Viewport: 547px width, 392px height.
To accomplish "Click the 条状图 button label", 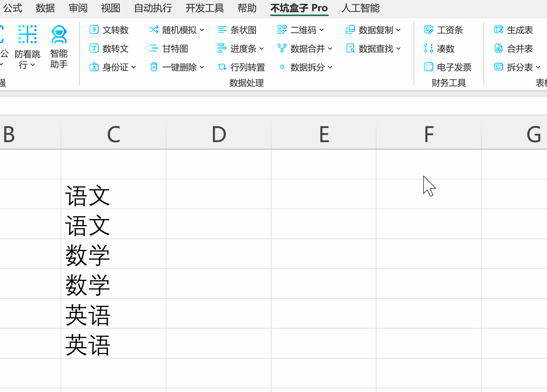I will 243,30.
